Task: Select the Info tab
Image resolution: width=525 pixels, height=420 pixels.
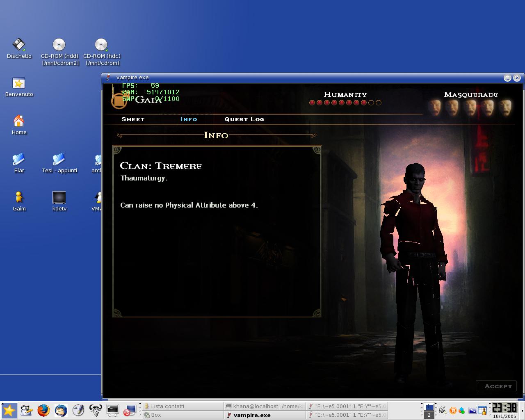Action: point(189,119)
